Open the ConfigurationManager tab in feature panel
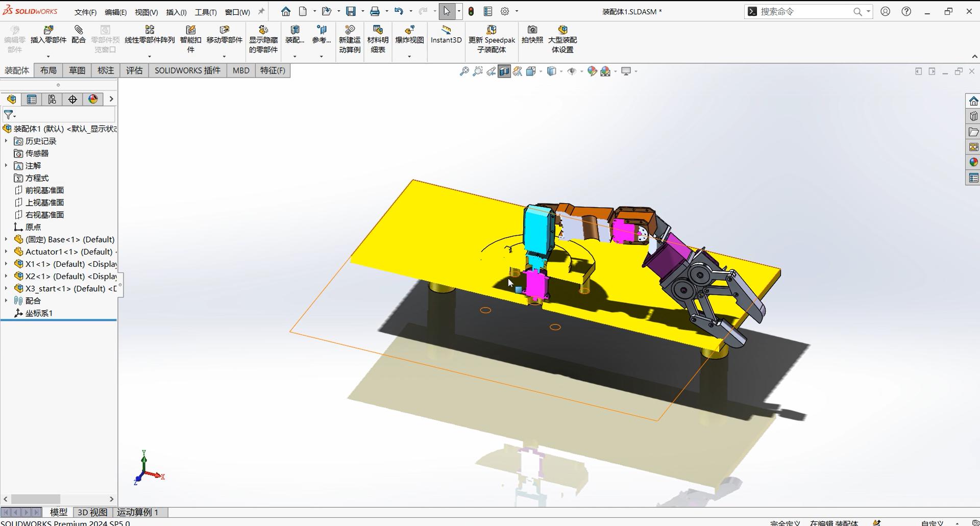This screenshot has width=980, height=526. coord(52,99)
